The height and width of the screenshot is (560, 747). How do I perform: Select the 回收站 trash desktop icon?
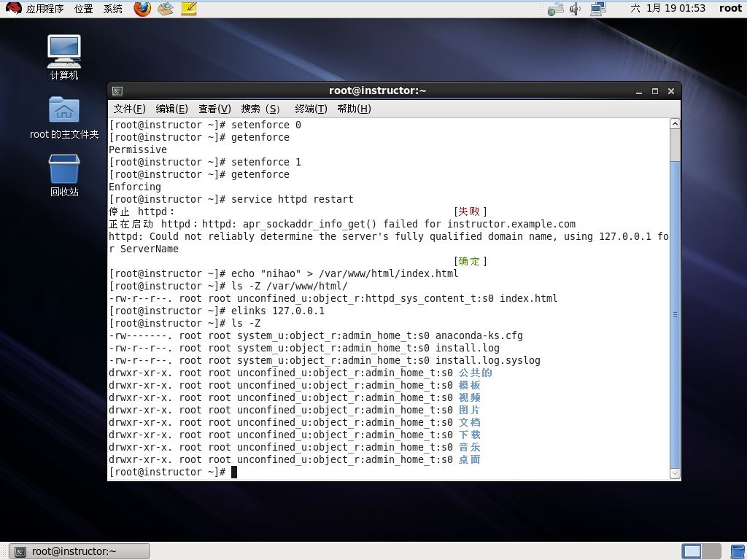click(64, 175)
